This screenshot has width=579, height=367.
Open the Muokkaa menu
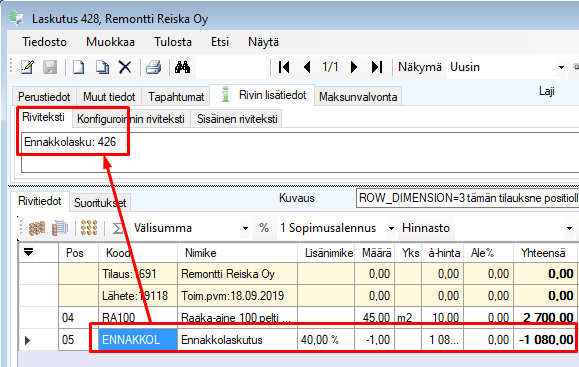click(110, 42)
